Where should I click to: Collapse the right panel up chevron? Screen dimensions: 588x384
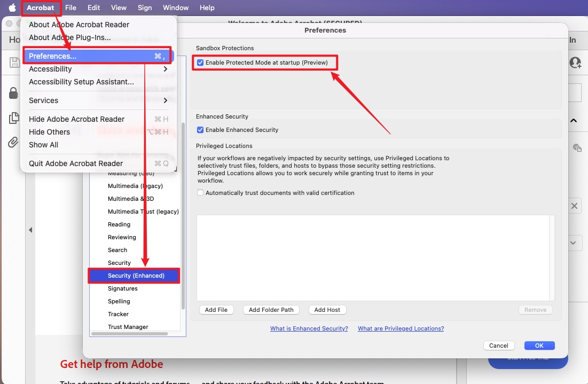pyautogui.click(x=574, y=120)
